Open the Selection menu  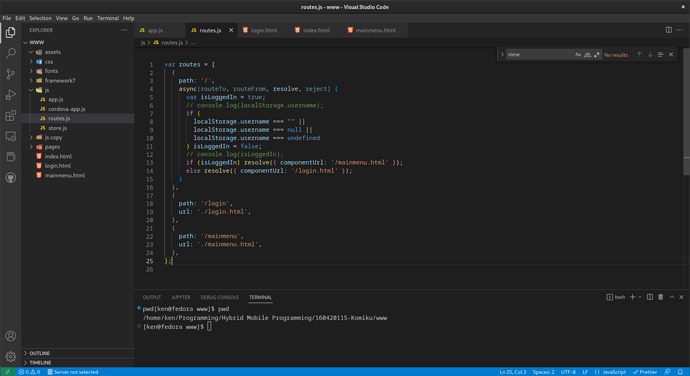(40, 18)
